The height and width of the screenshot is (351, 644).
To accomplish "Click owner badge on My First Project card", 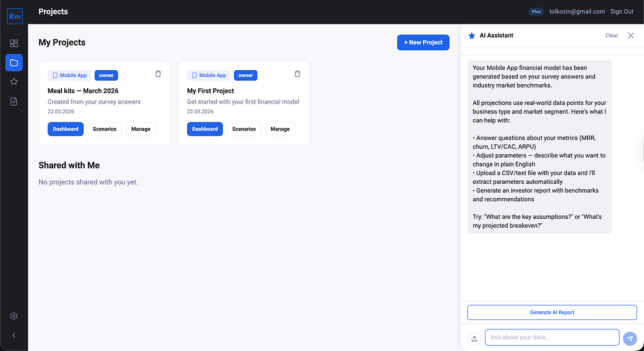I will click(246, 75).
